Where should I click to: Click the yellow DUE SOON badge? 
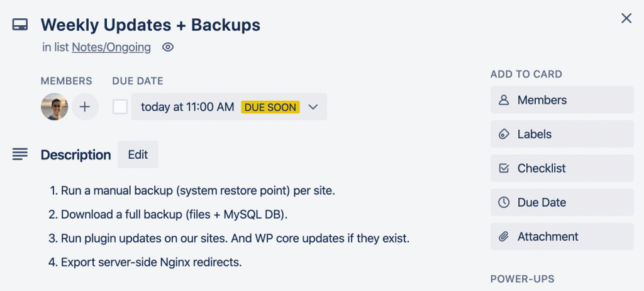(270, 107)
